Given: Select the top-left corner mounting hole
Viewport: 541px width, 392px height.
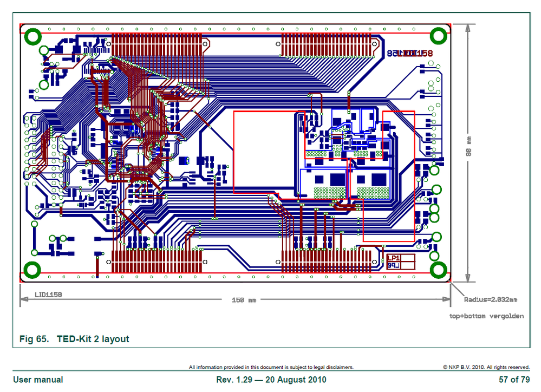Looking at the screenshot, I should [x=32, y=36].
